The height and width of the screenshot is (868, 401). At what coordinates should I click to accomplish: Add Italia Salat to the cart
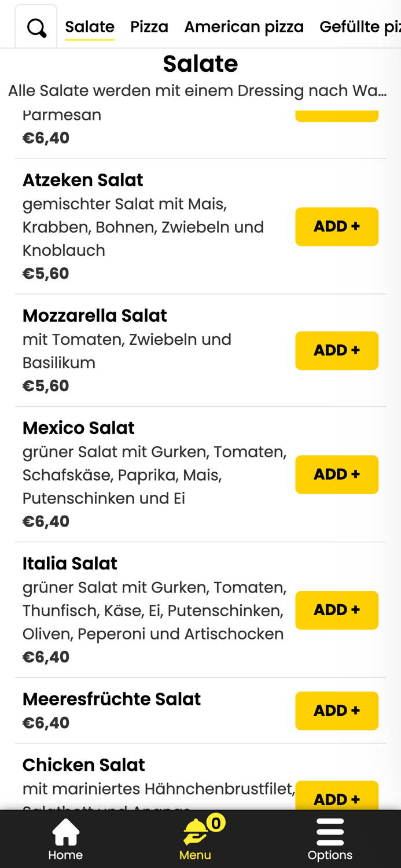(337, 610)
